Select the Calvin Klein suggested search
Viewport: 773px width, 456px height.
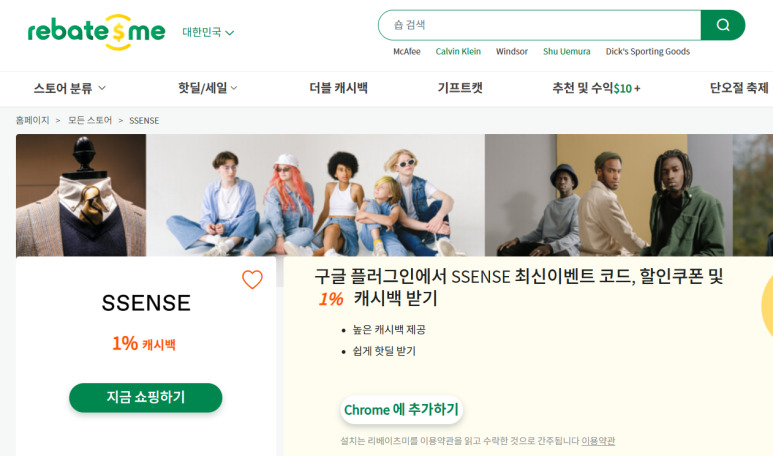(x=458, y=51)
